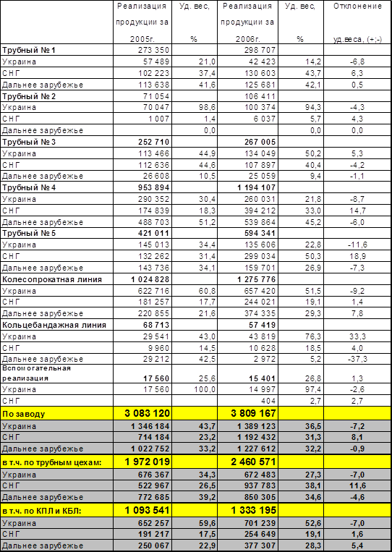
Task: Click the 'Реализация продукции за 2005г.' header
Action: coord(142,22)
